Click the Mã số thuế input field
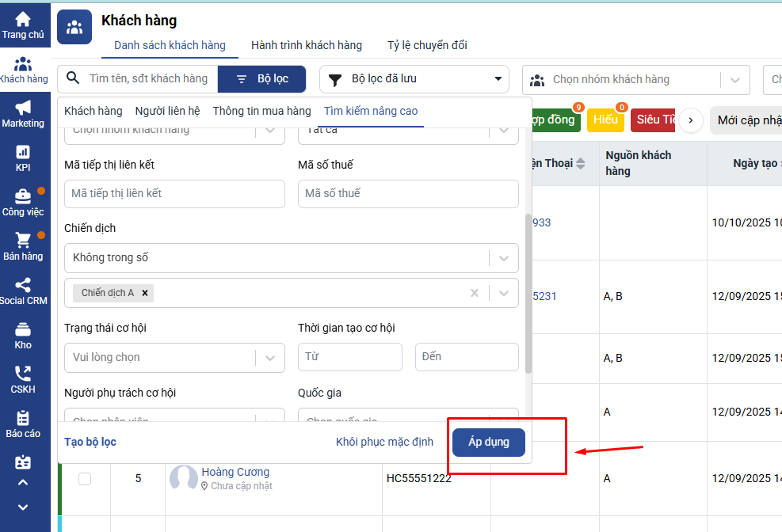 pos(408,194)
